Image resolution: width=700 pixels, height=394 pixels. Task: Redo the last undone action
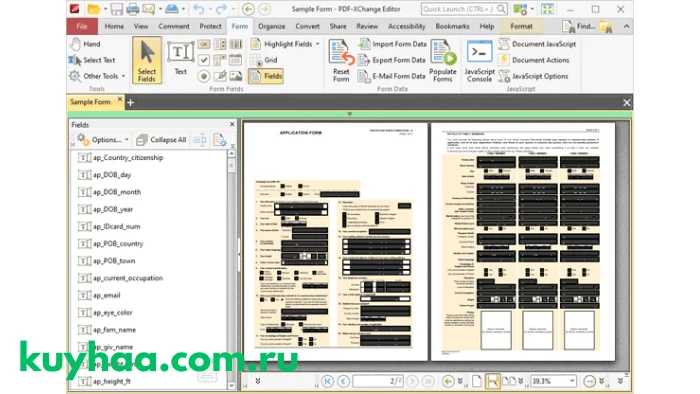click(x=221, y=9)
